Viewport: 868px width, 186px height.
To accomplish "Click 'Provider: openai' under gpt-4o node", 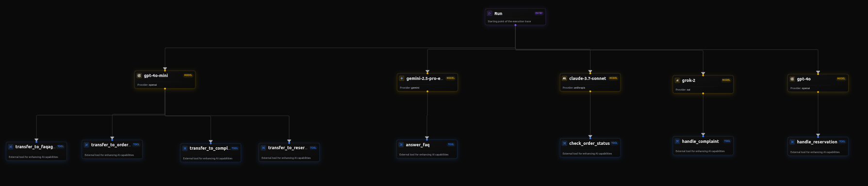I will coord(800,88).
